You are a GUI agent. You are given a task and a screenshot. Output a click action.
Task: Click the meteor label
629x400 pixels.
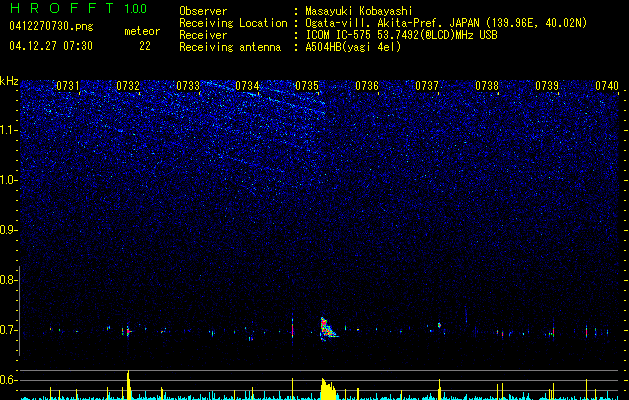(142, 31)
